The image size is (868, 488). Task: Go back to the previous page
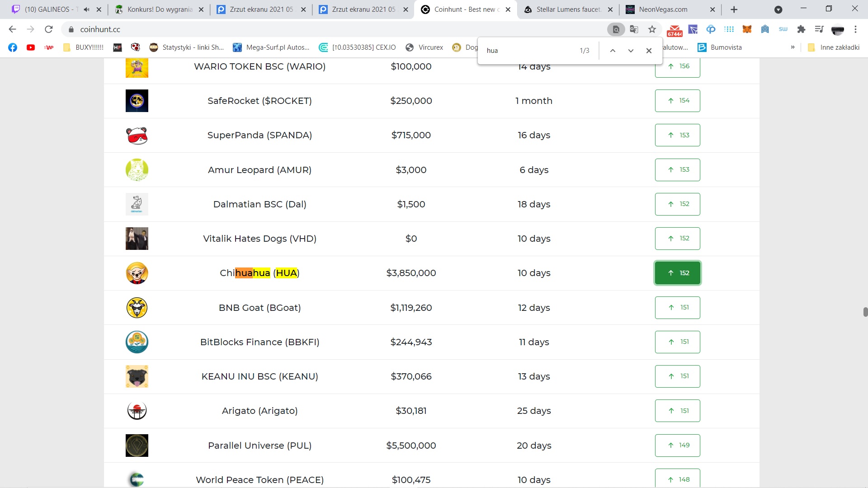click(x=12, y=29)
